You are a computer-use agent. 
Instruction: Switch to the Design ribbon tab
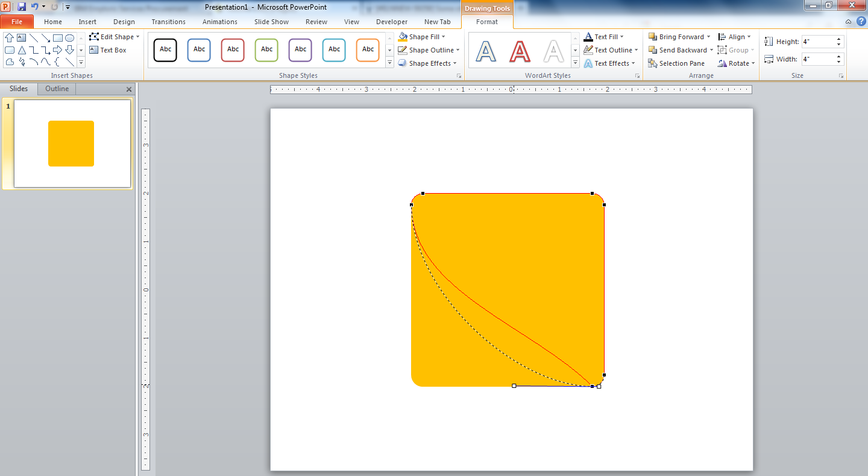click(x=124, y=22)
